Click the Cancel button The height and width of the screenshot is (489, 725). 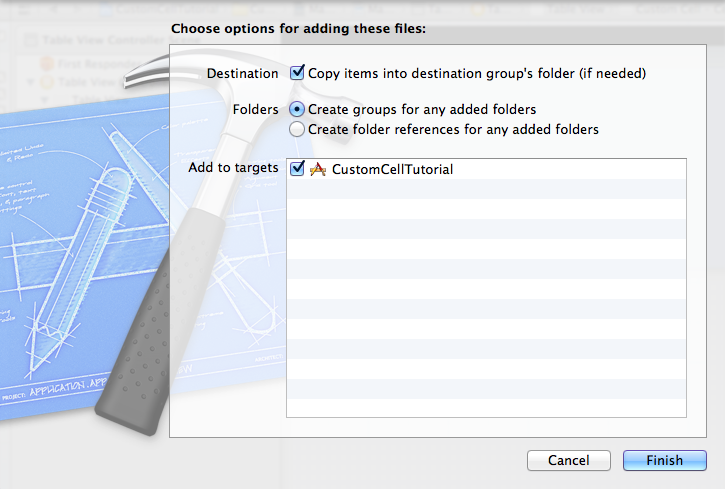click(568, 460)
